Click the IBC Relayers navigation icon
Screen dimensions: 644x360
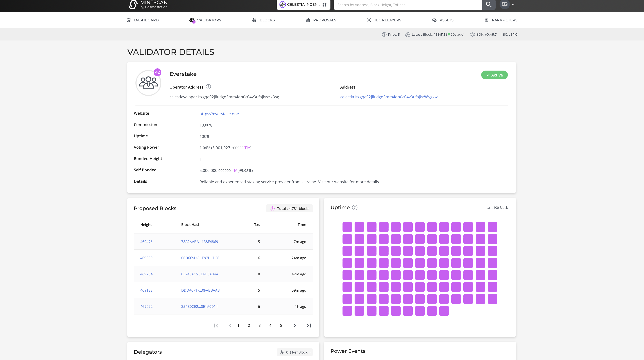(x=369, y=20)
